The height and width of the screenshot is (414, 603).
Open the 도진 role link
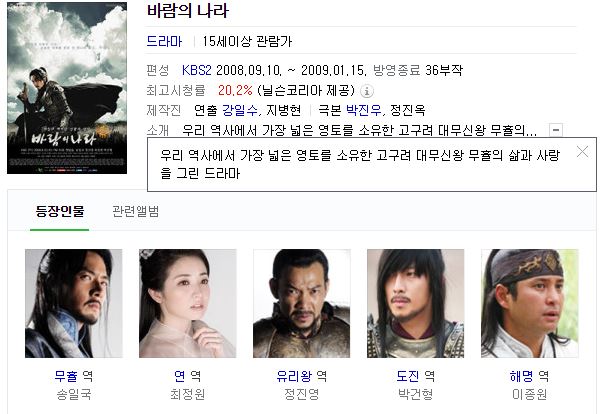click(408, 376)
